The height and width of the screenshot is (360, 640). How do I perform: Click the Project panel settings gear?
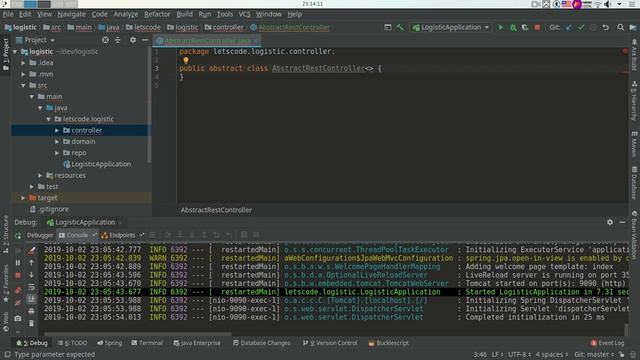pyautogui.click(x=133, y=40)
